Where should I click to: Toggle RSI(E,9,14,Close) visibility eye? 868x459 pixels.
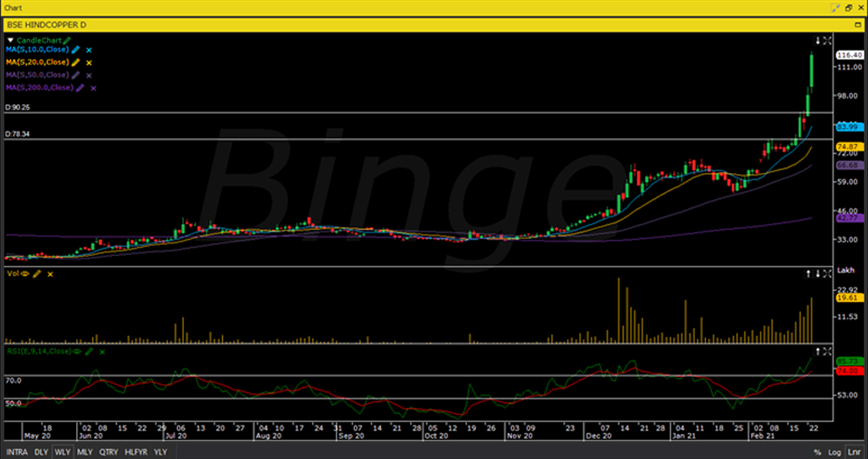pos(76,351)
